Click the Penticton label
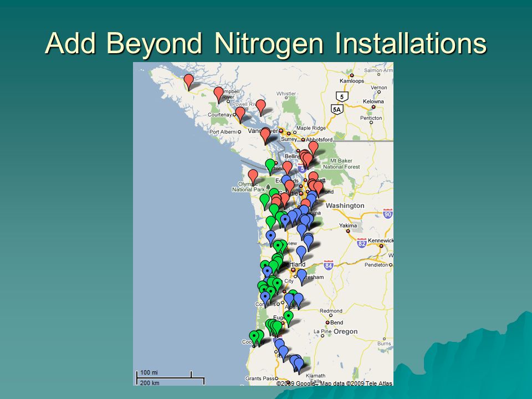Viewport: 532px width, 399px height. [371, 118]
